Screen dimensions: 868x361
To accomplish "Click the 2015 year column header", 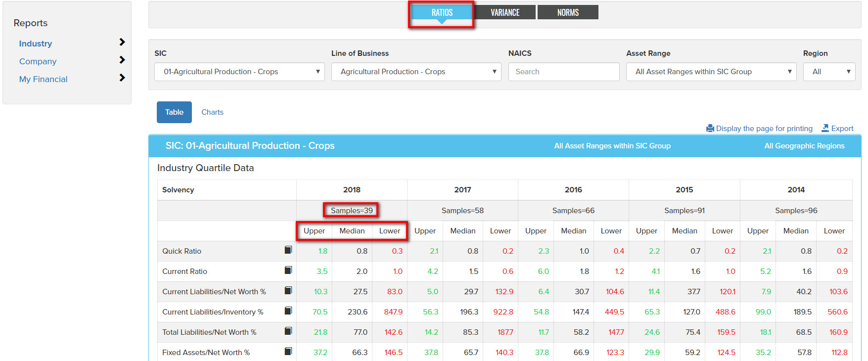I will click(685, 190).
